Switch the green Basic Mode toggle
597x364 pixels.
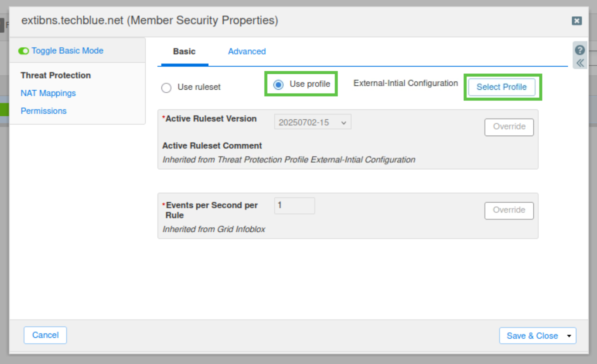24,51
